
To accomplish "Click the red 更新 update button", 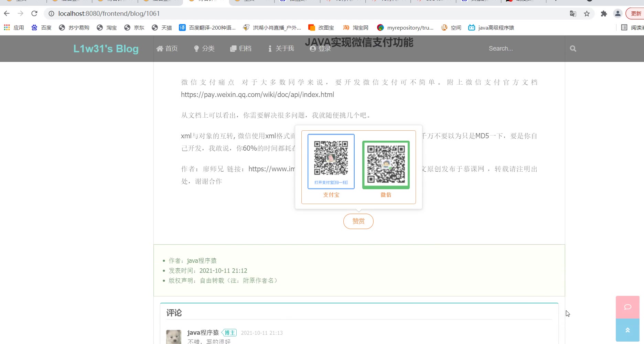I will click(x=635, y=14).
